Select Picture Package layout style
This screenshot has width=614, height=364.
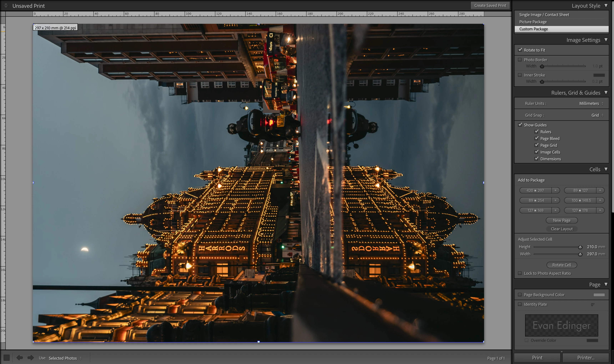tap(533, 22)
